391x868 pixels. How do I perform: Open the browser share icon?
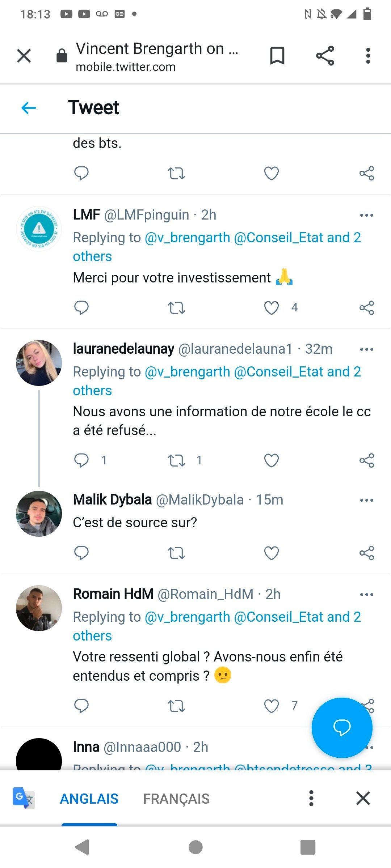click(x=325, y=56)
